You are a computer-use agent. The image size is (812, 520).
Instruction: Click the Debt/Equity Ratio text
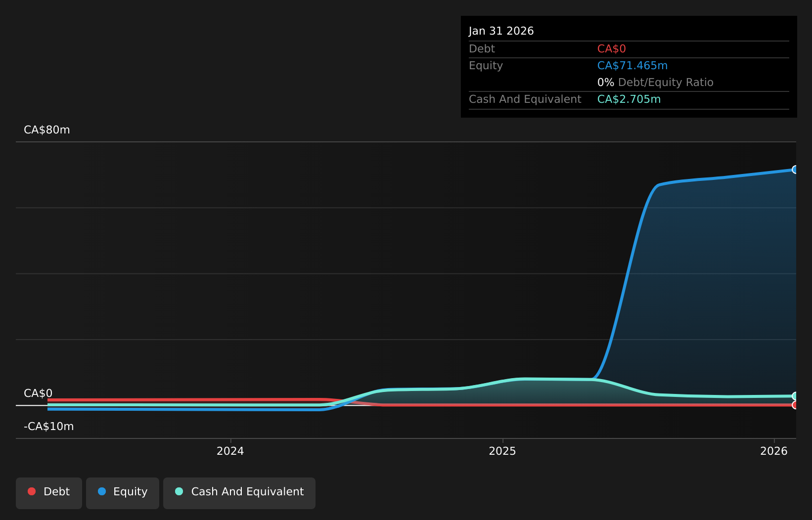(x=666, y=83)
